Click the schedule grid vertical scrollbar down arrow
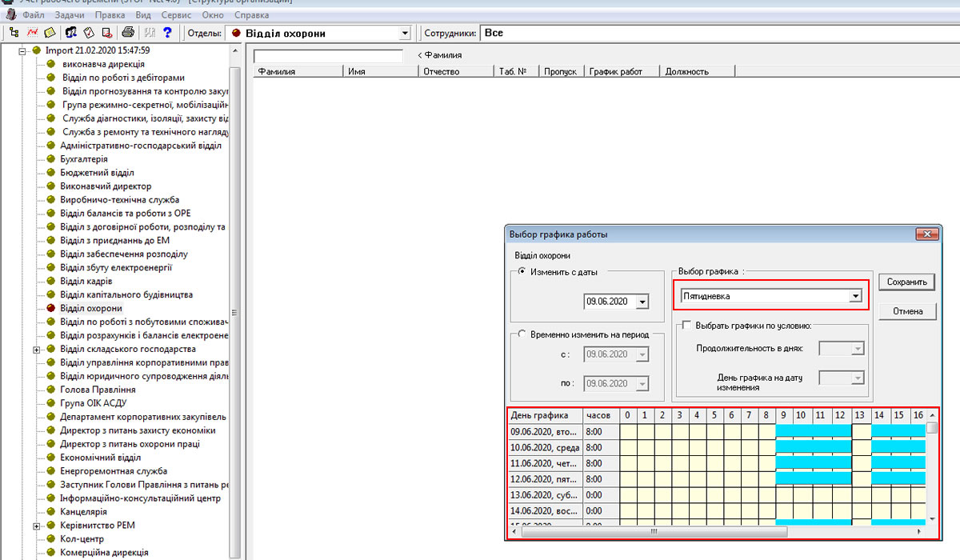This screenshot has height=560, width=960. click(932, 519)
